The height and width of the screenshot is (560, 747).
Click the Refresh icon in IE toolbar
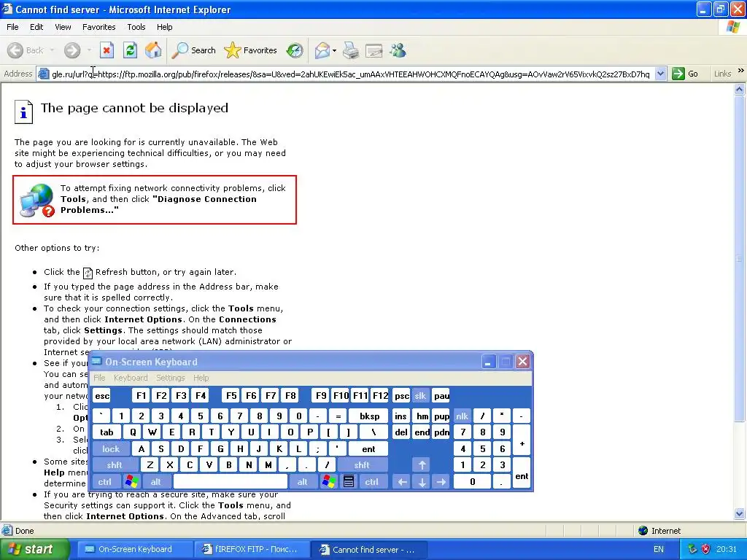(x=130, y=50)
